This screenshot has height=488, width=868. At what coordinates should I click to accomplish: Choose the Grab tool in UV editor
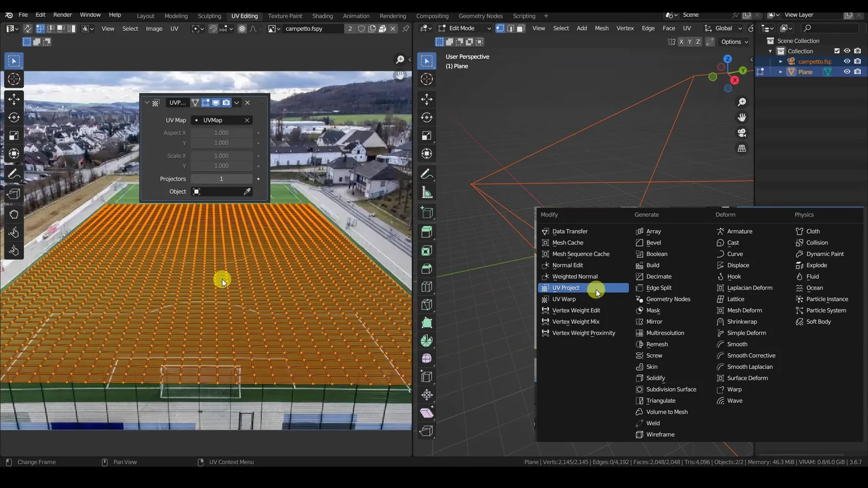[x=14, y=214]
